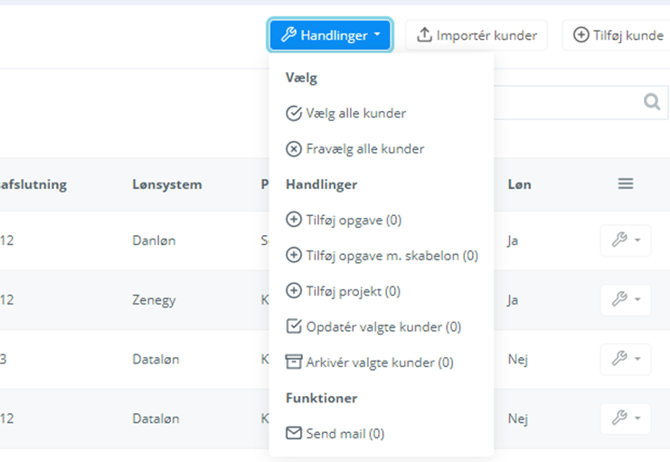Choose Fravælg alle kunder

pyautogui.click(x=355, y=149)
